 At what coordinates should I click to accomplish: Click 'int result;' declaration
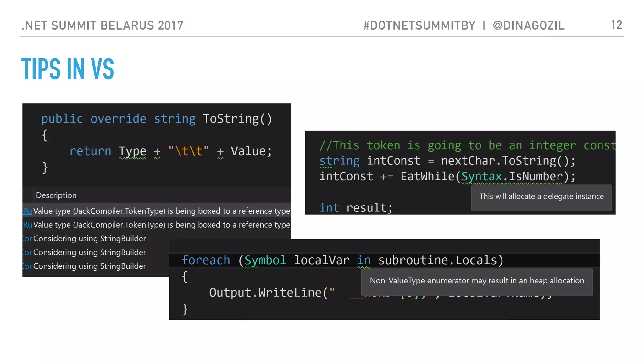click(x=356, y=208)
